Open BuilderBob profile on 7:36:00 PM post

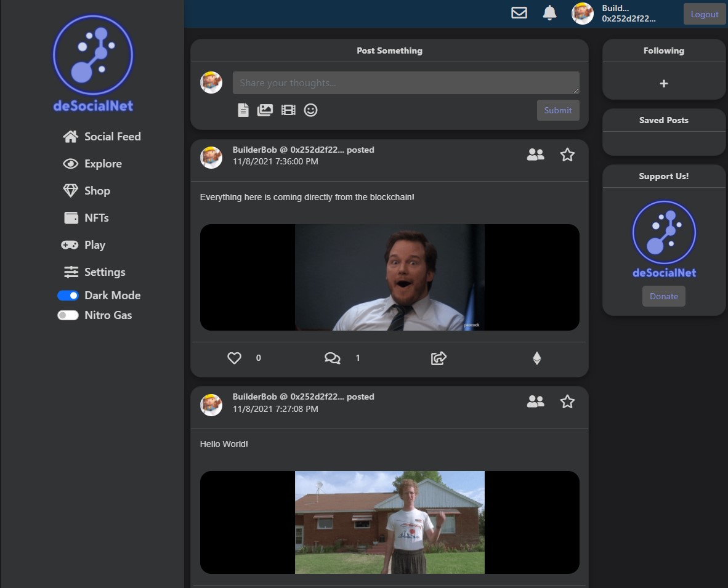pyautogui.click(x=254, y=150)
